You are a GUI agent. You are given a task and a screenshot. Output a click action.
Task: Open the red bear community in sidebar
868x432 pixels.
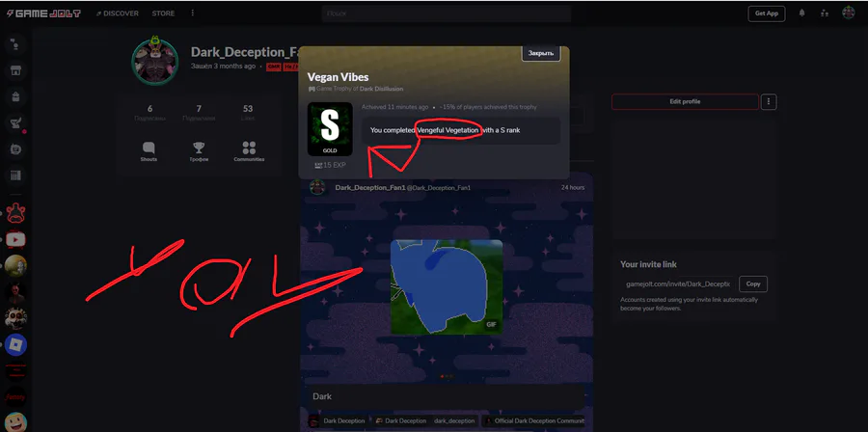[15, 213]
